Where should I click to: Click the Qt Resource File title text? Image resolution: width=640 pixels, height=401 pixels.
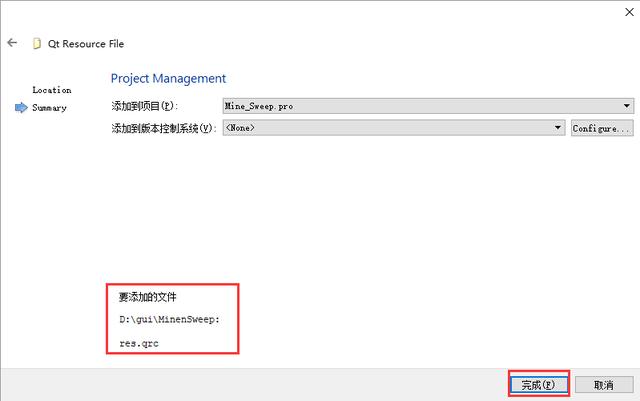(86, 44)
